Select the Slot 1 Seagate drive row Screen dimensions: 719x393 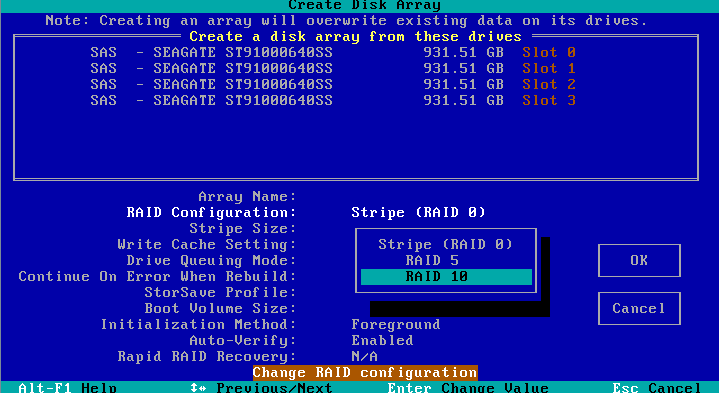click(333, 68)
